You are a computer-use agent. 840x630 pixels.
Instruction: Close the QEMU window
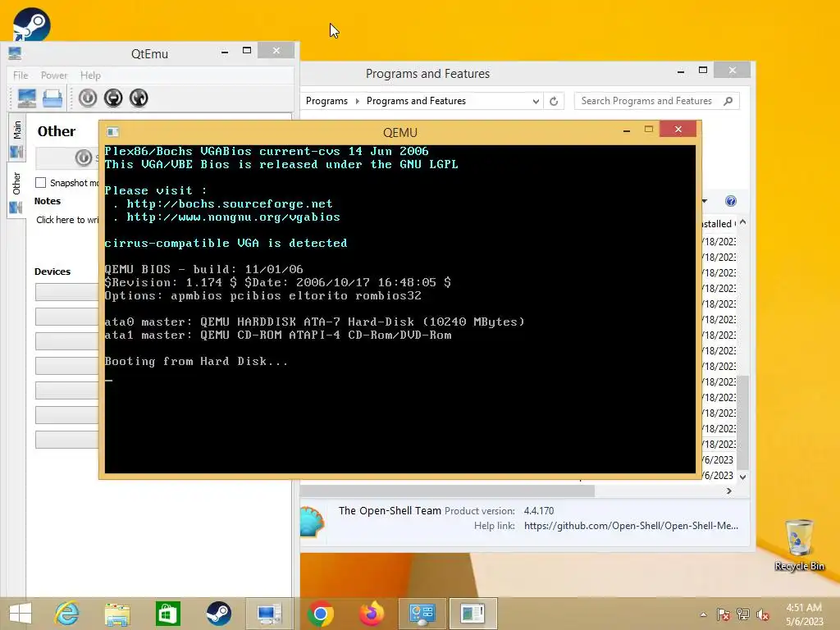pos(678,129)
